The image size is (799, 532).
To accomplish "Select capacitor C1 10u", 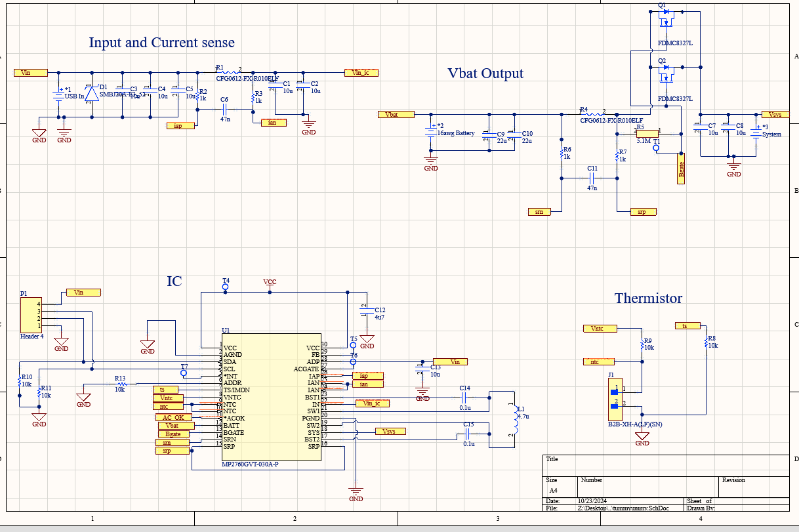I will pos(276,86).
